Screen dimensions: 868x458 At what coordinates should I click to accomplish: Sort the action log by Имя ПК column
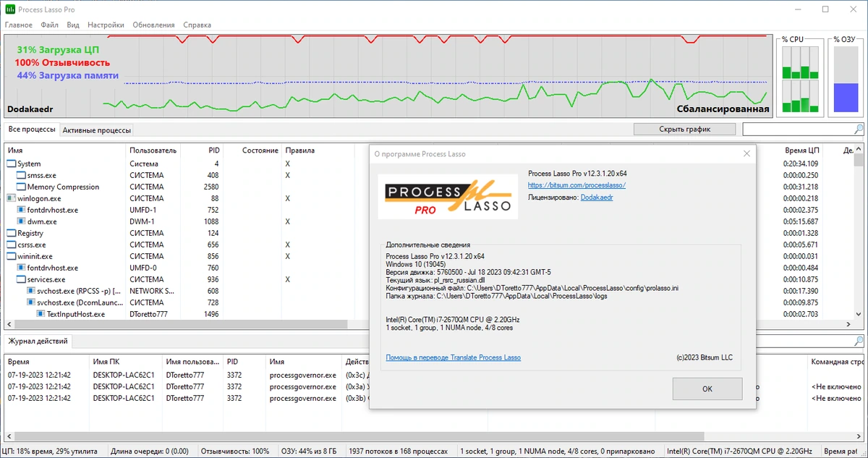[126, 362]
